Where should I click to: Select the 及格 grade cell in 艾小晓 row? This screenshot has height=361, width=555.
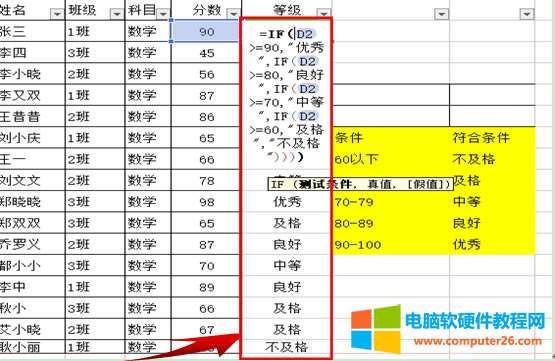(286, 329)
